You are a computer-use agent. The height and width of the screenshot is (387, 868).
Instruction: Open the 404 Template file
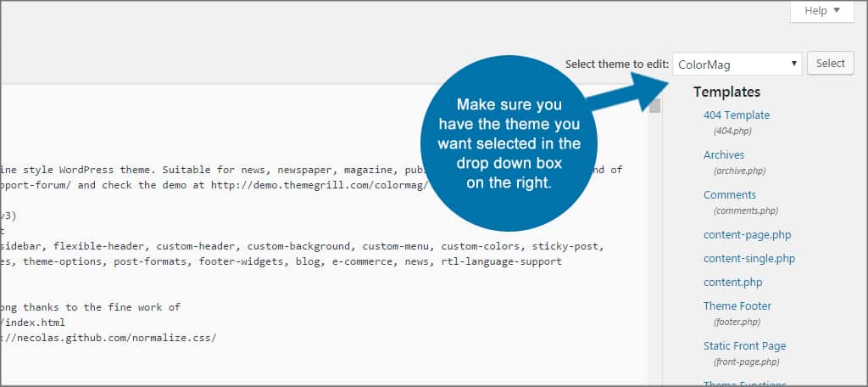point(736,115)
